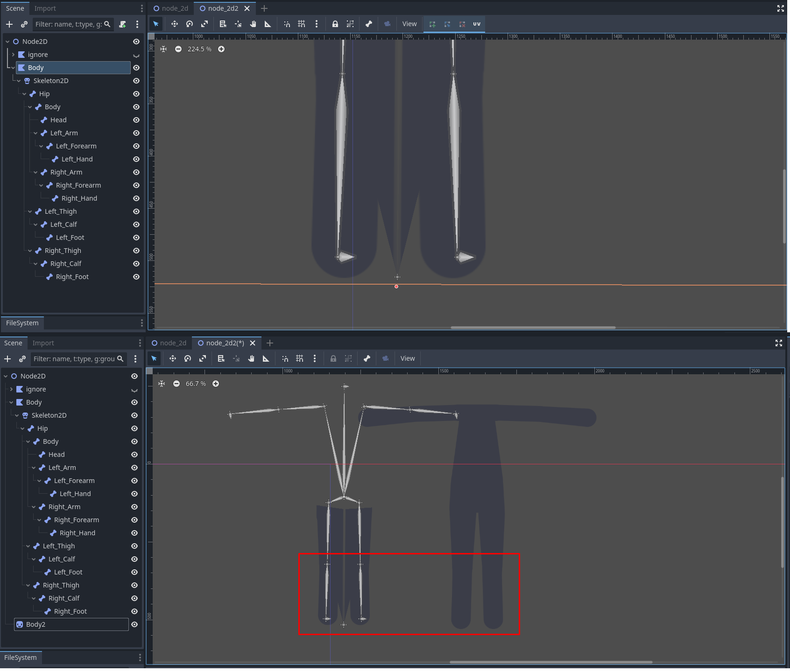Toggle smart snap in upper editor toolbar
The width and height of the screenshot is (790, 672).
tap(287, 24)
